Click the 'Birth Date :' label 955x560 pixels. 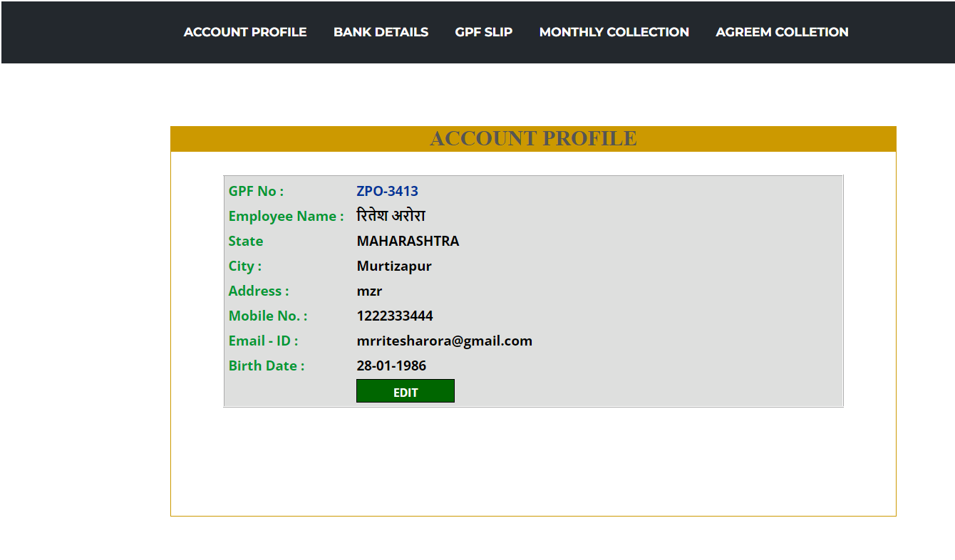click(267, 365)
